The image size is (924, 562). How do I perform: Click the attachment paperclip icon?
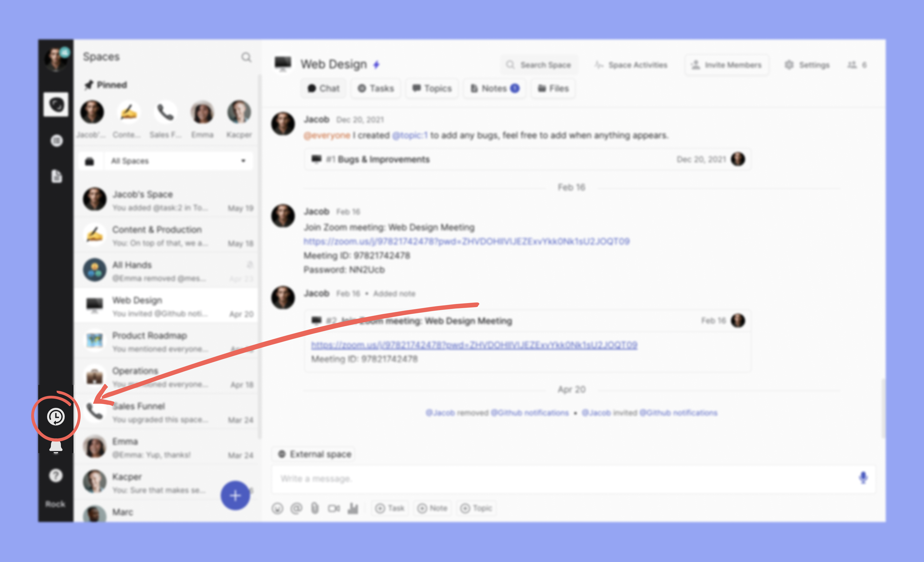click(x=315, y=508)
